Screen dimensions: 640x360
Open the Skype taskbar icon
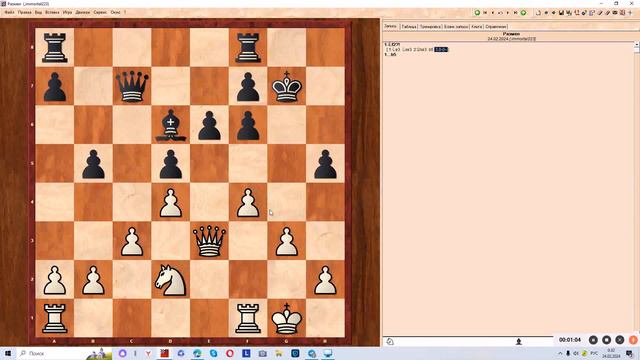[213, 353]
